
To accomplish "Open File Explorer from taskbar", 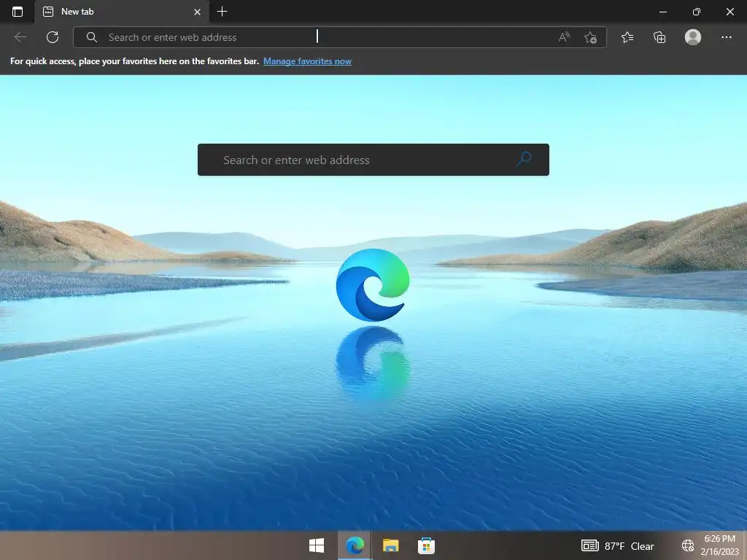I will pyautogui.click(x=391, y=545).
